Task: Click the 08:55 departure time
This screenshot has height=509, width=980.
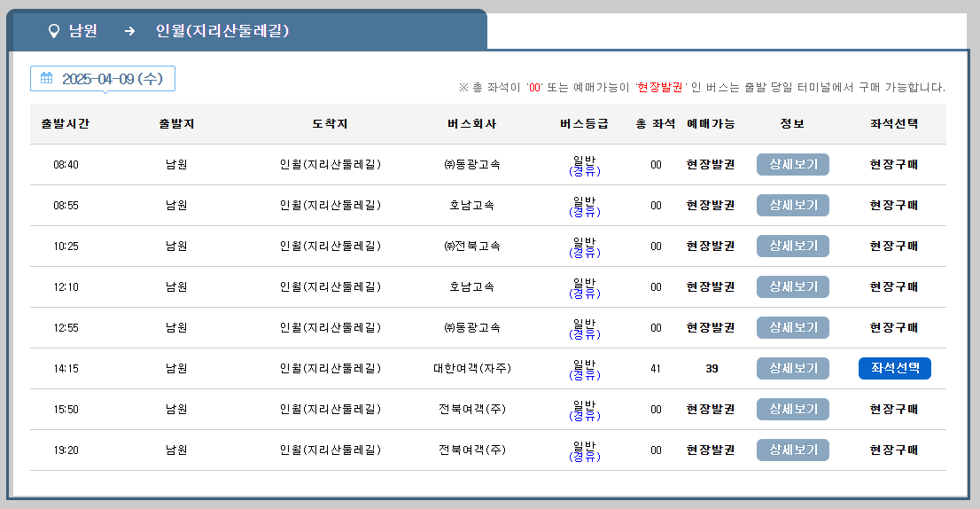Action: [x=66, y=205]
